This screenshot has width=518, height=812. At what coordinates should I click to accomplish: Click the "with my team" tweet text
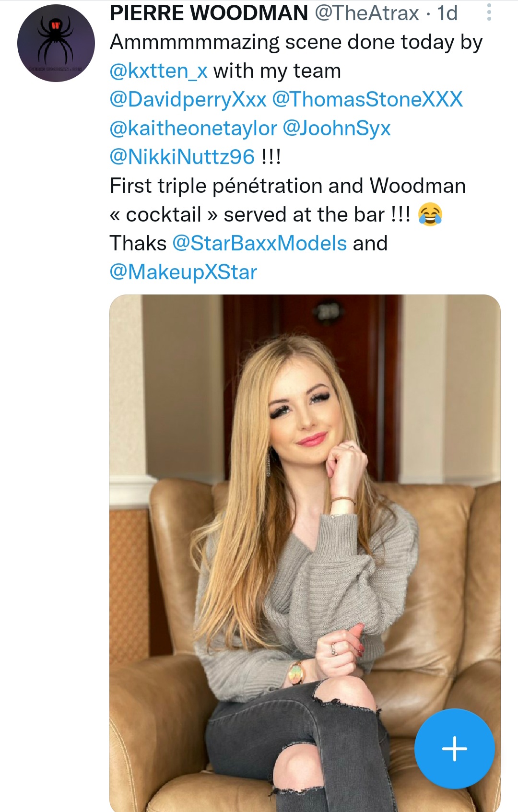(x=277, y=71)
